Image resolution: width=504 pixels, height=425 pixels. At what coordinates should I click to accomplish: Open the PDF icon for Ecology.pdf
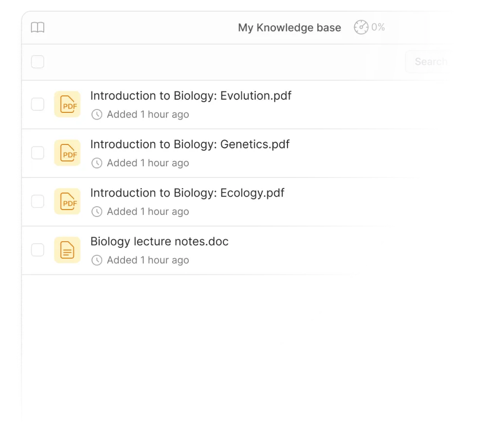pos(67,201)
